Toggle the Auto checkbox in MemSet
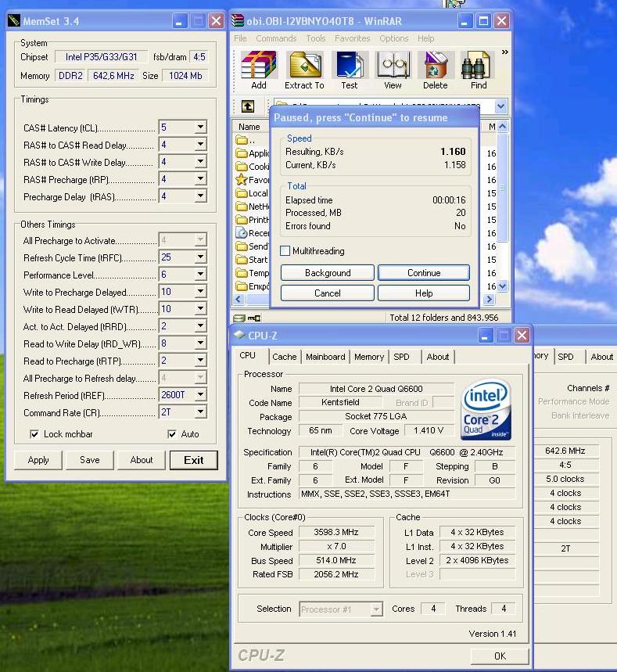Viewport: 617px width, 672px height. (172, 434)
